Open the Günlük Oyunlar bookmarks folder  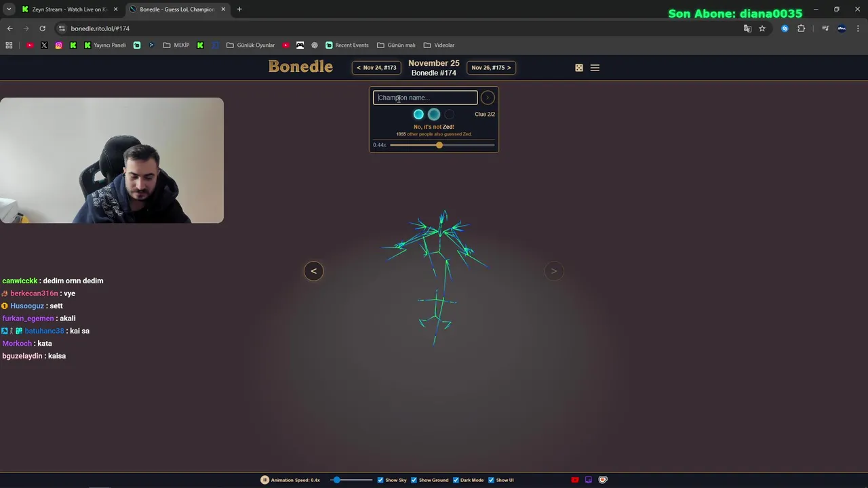coord(251,45)
